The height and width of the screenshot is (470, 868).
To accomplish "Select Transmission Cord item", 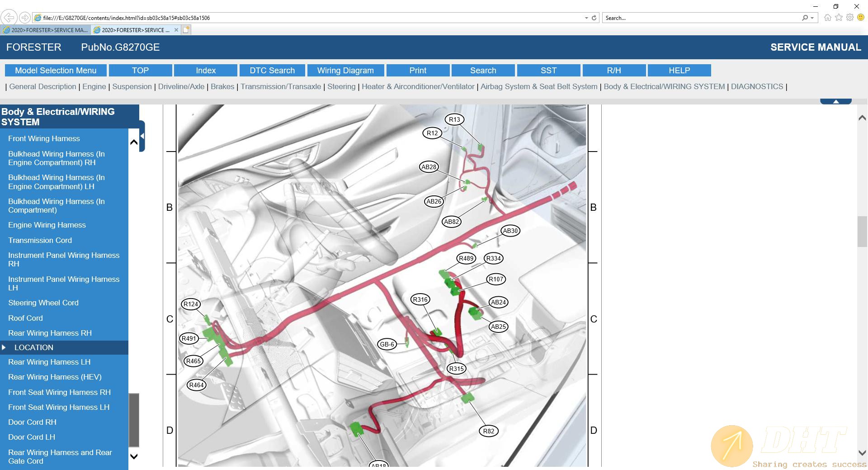I will click(40, 240).
